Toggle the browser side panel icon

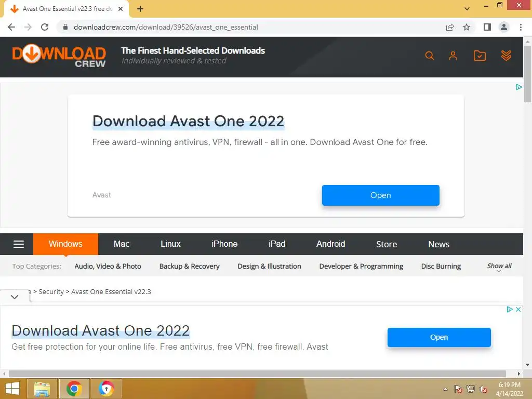tap(487, 27)
